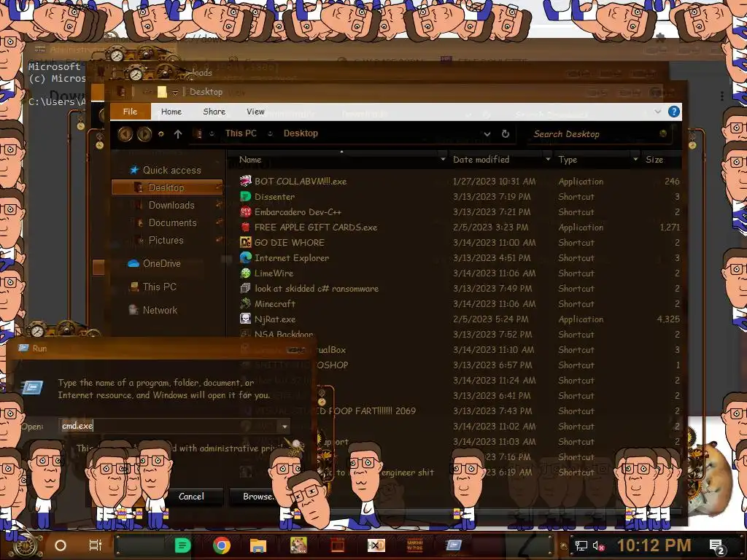Screen dimensions: 747x560
Task: Select the Minecraft shortcut icon
Action: 245,303
